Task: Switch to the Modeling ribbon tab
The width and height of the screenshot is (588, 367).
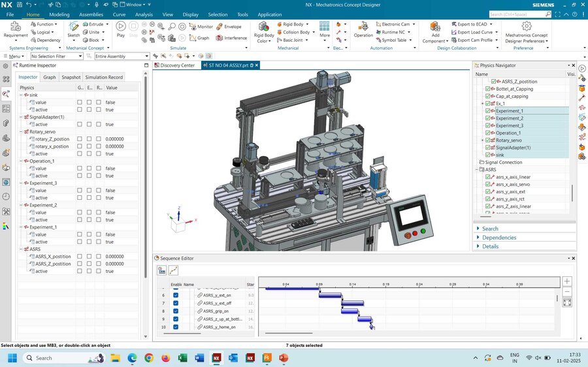Action: [x=59, y=14]
